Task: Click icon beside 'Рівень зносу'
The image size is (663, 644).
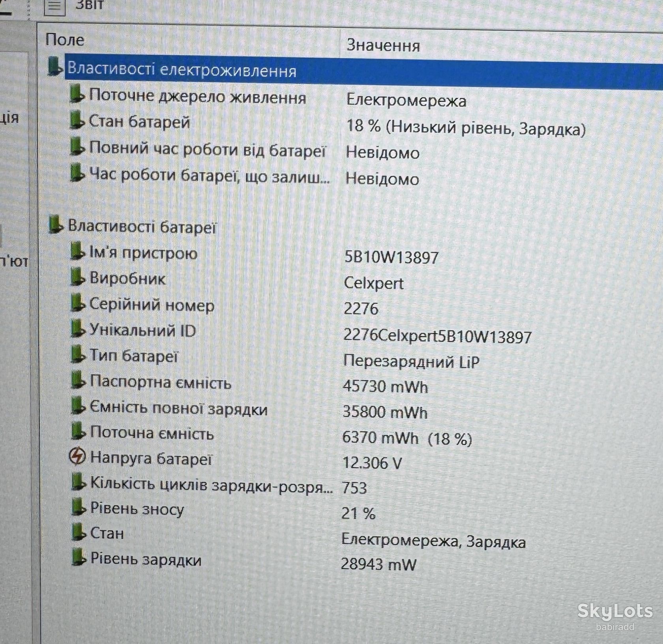Action: coord(78,507)
